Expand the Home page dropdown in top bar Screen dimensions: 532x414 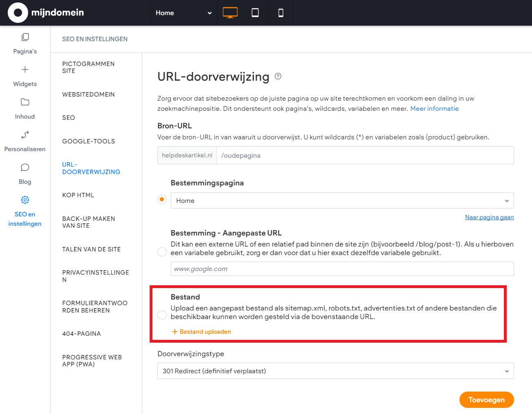183,13
